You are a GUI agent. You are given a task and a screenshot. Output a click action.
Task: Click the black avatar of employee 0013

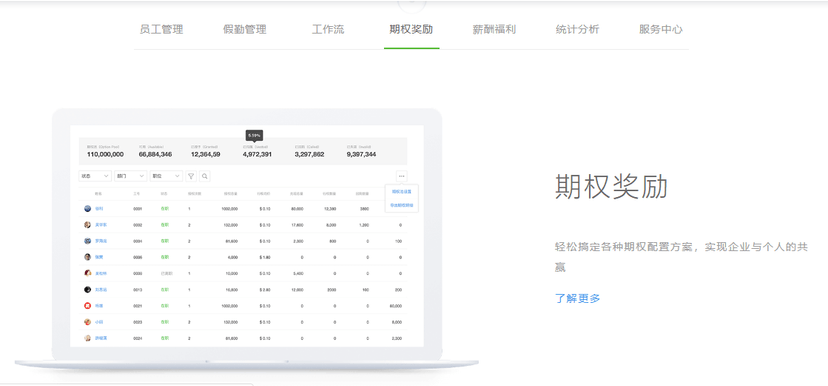[88, 289]
